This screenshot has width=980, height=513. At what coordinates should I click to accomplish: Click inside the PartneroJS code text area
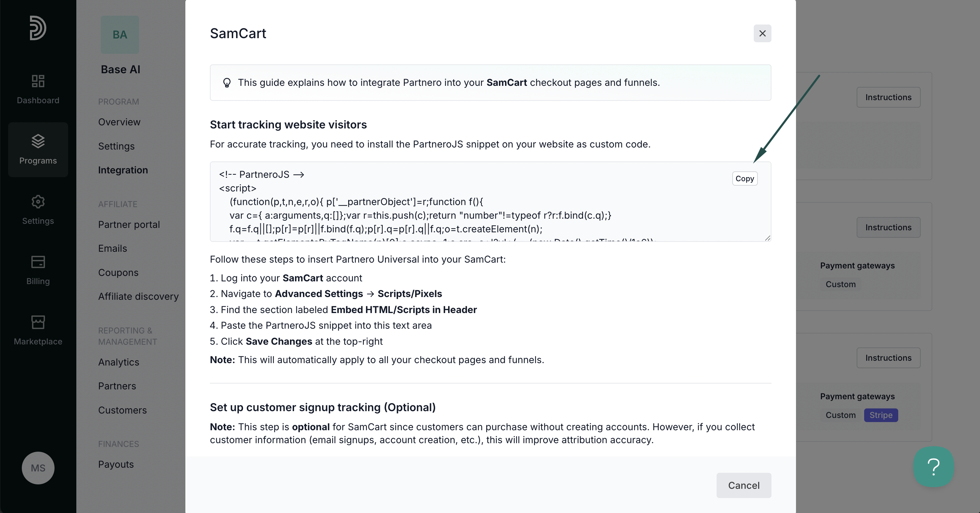[490, 202]
